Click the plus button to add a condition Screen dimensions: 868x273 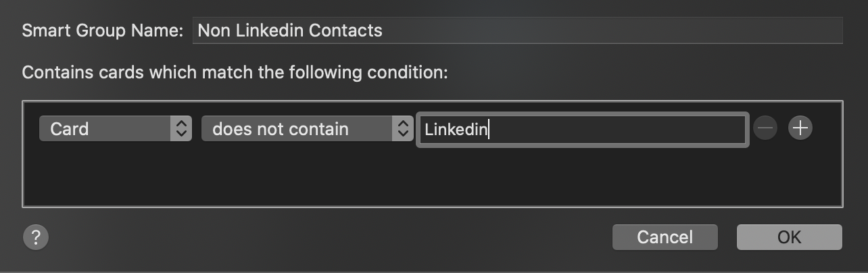800,128
